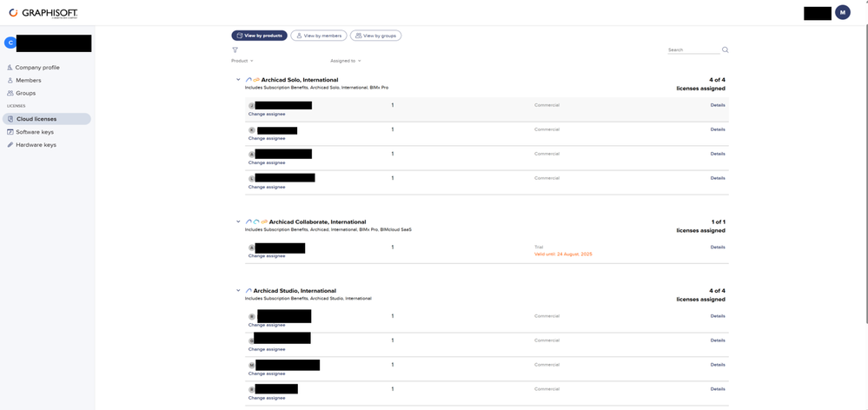Viewport: 868px width, 410px height.
Task: Open Details for the Archicad Collaborate license
Action: click(x=718, y=248)
